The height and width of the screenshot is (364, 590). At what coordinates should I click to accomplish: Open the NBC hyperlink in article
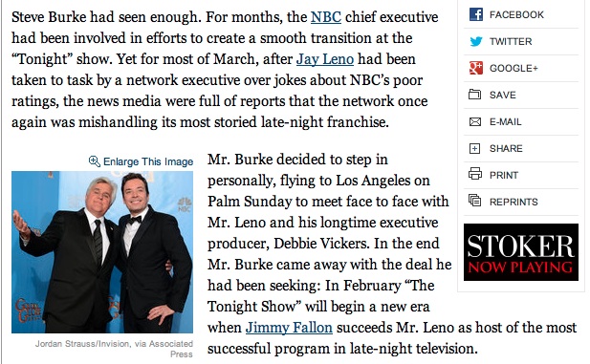coord(326,17)
